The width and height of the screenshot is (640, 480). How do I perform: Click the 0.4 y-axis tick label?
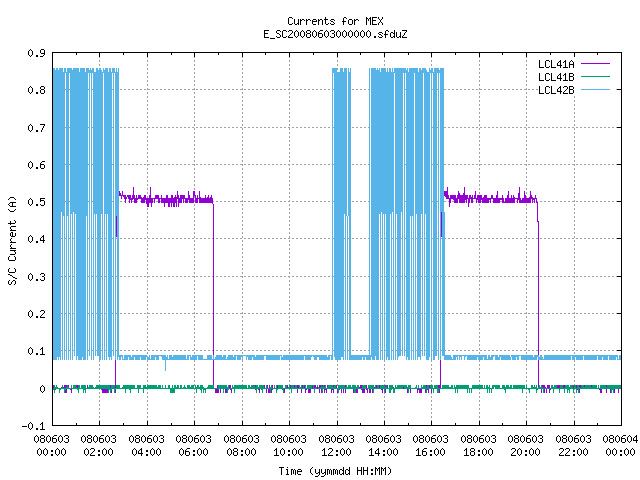click(x=36, y=239)
